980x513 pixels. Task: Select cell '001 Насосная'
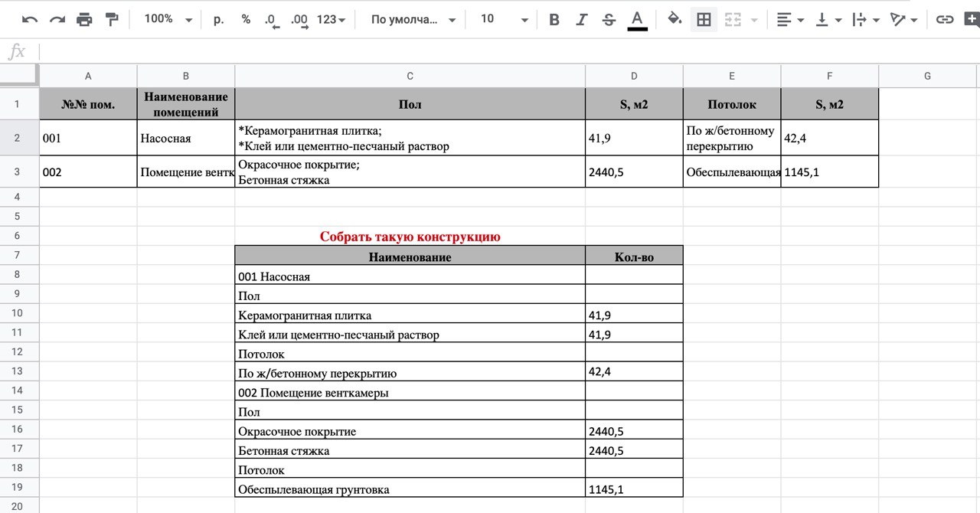coord(410,275)
